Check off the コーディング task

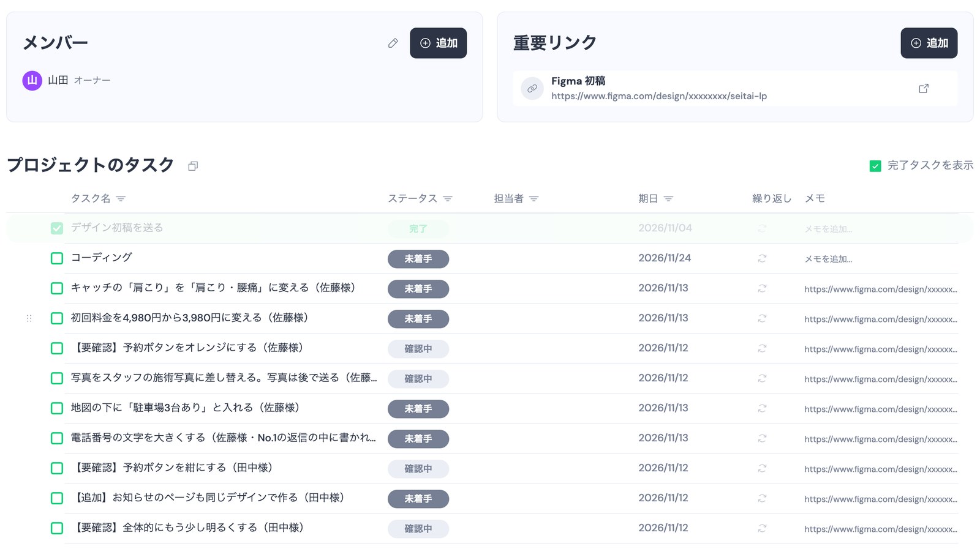(x=57, y=258)
